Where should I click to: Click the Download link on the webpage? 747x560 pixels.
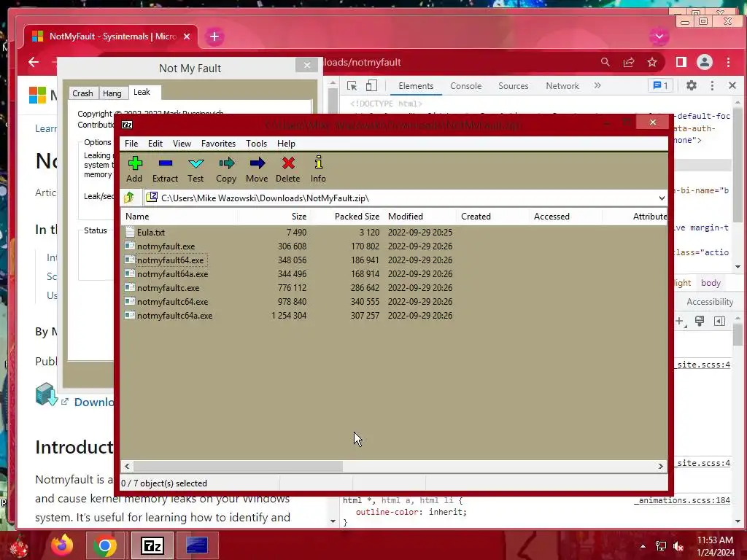tap(94, 402)
